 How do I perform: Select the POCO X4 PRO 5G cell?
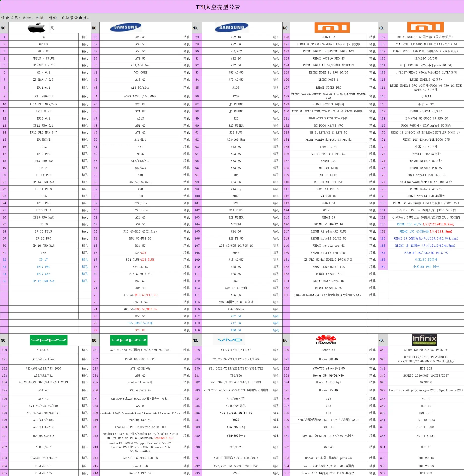coord(328,189)
